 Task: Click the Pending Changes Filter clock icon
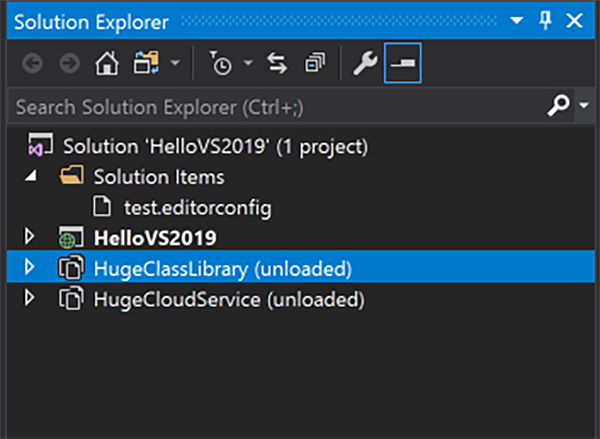pyautogui.click(x=221, y=65)
